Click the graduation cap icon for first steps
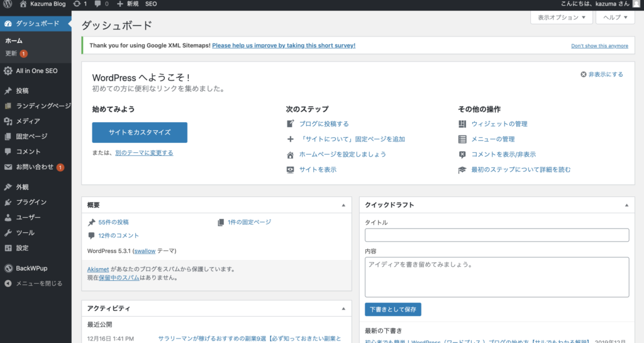 (462, 170)
